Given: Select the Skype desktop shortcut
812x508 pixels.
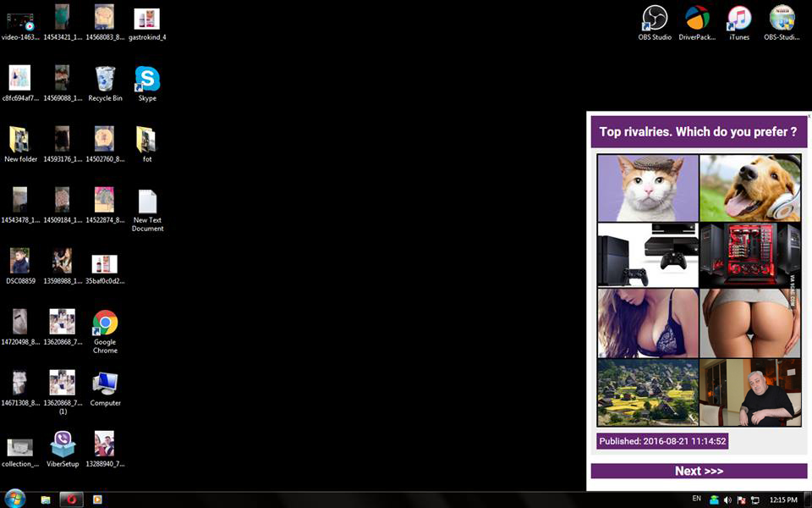Looking at the screenshot, I should coord(147,84).
